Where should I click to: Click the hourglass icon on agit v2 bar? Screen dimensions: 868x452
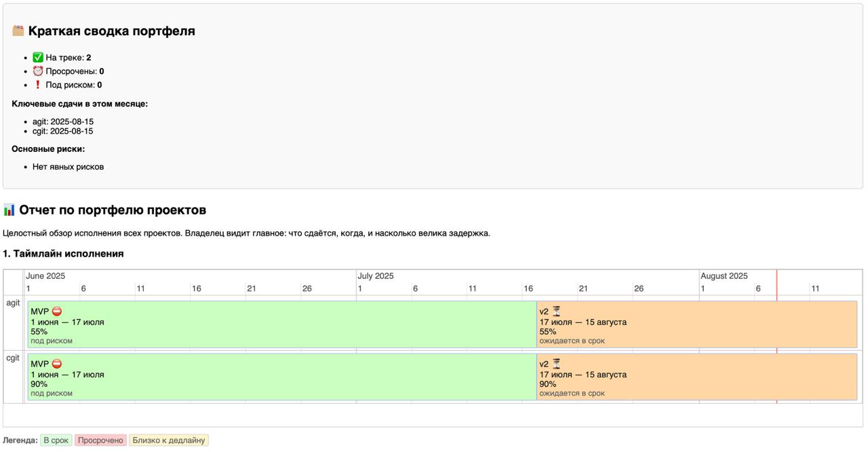pos(557,312)
